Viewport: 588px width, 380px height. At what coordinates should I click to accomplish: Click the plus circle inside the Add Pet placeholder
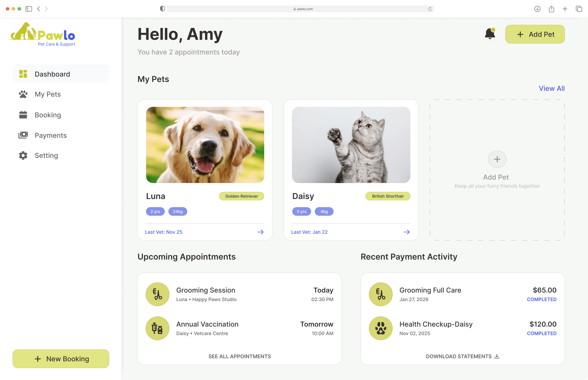[x=497, y=159]
